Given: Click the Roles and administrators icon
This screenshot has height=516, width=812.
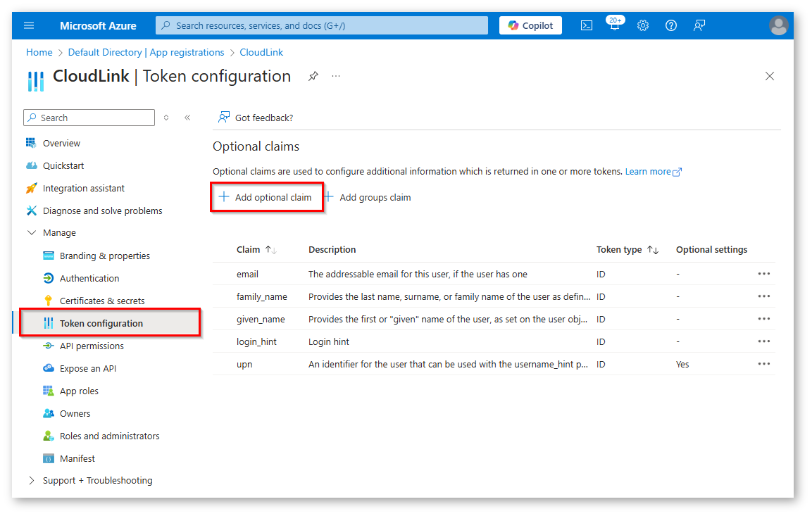Looking at the screenshot, I should pyautogui.click(x=48, y=436).
